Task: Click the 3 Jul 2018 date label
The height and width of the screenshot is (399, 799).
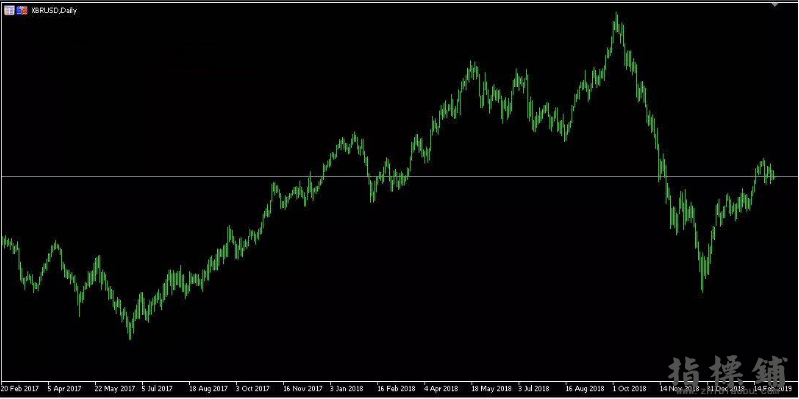Action: tap(534, 388)
